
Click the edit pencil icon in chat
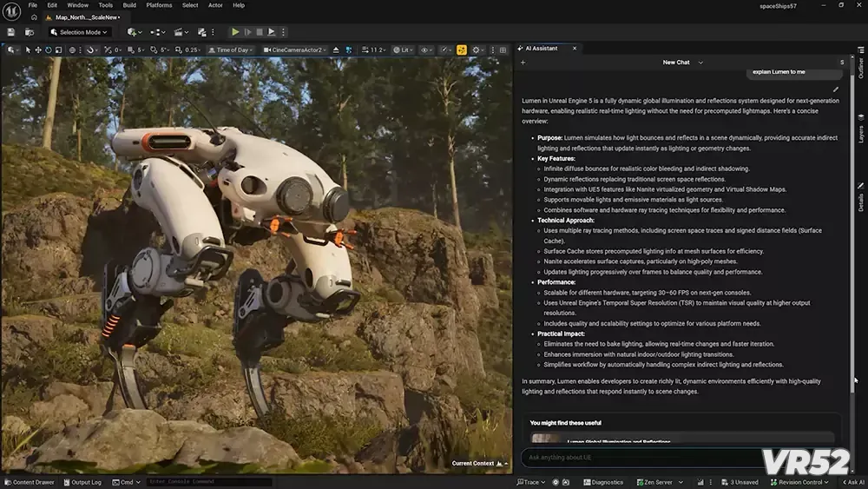click(836, 89)
